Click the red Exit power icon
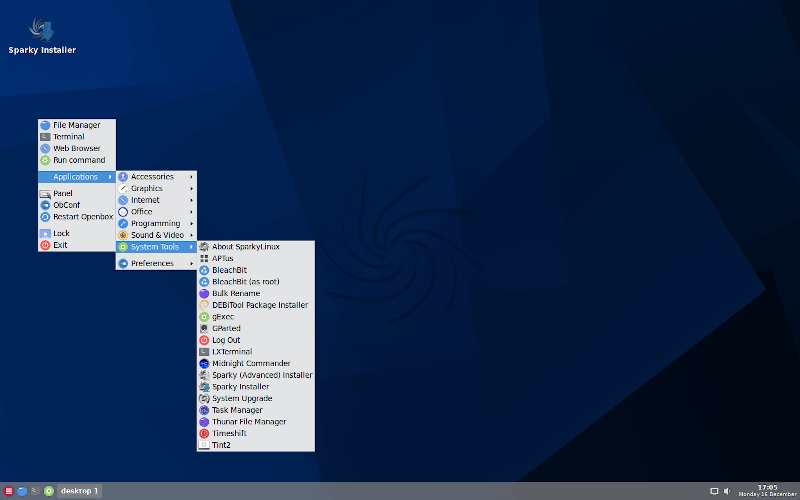The width and height of the screenshot is (800, 500). point(45,245)
